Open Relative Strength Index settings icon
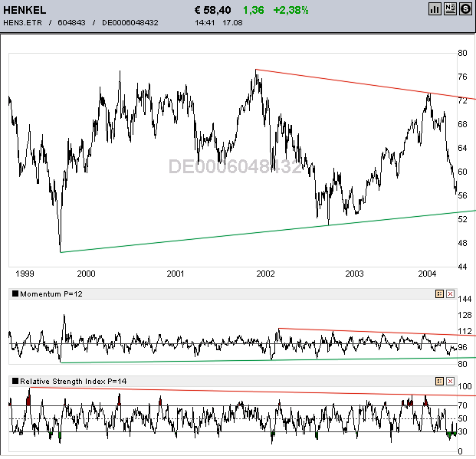The height and width of the screenshot is (459, 476). coord(439,382)
